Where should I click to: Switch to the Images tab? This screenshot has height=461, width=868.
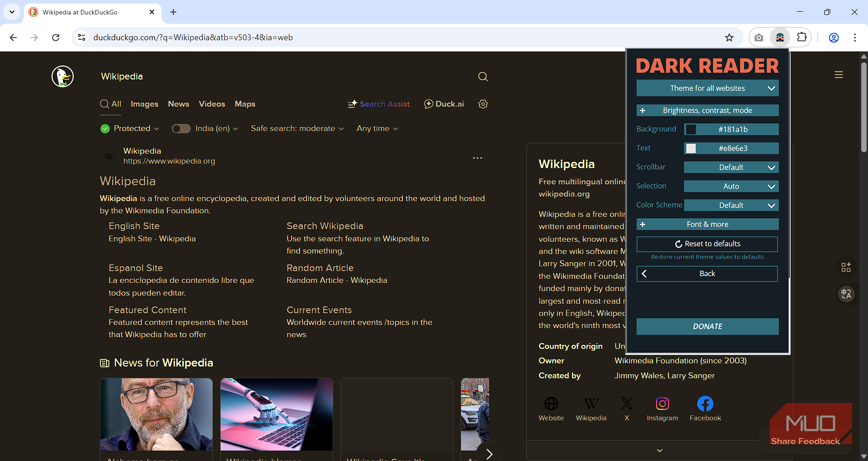pyautogui.click(x=144, y=104)
